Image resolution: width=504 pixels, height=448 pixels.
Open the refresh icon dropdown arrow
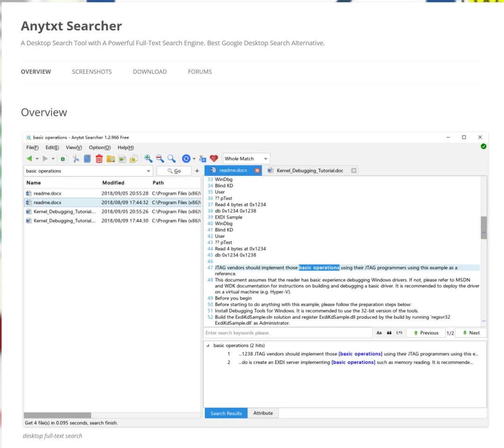point(194,159)
